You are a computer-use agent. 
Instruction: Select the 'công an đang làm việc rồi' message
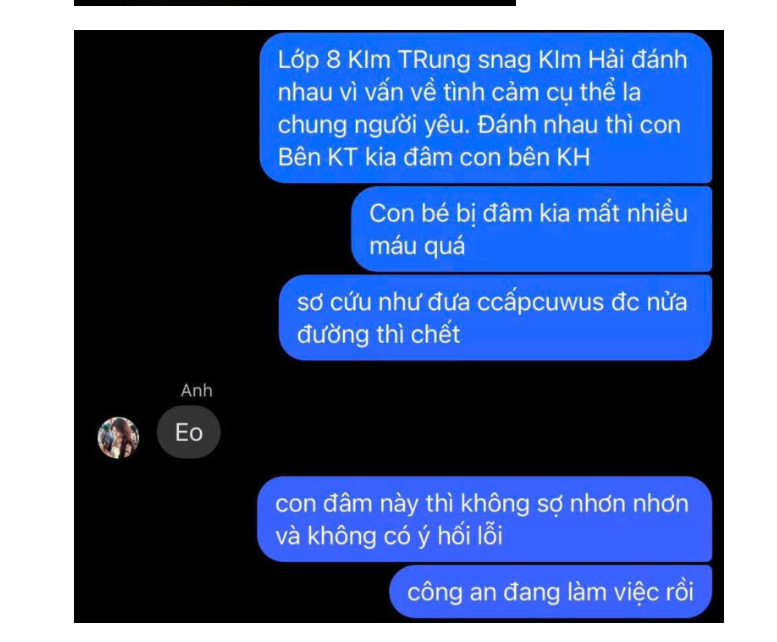coord(551,592)
